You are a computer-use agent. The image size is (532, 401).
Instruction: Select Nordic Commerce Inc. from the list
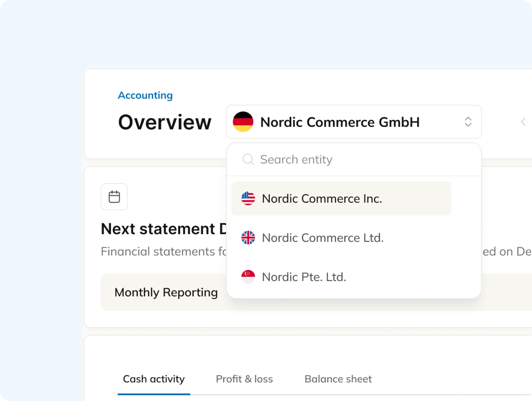point(322,198)
